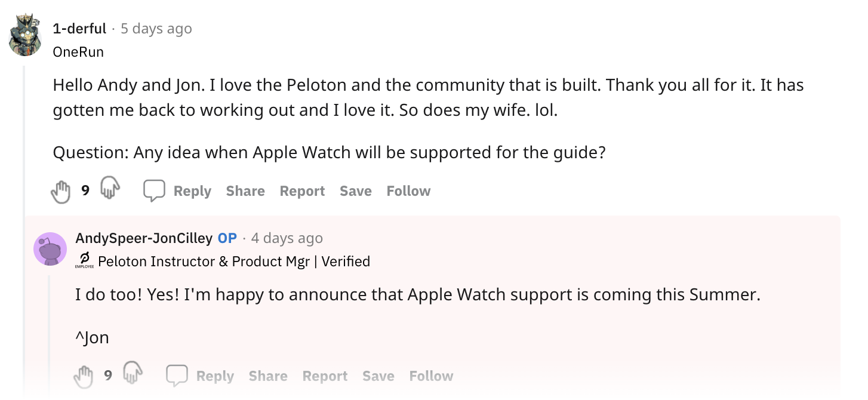Open AndySpeer-JonCilley's avatar

(51, 249)
